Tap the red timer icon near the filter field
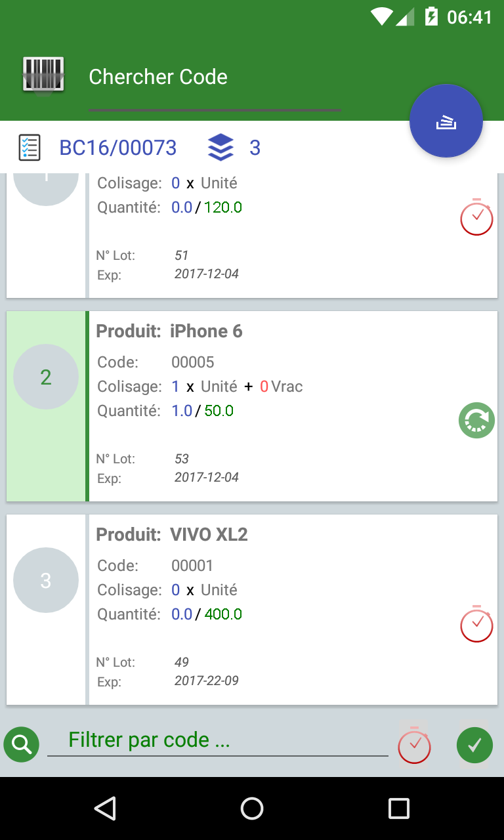This screenshot has width=504, height=840. click(x=414, y=744)
